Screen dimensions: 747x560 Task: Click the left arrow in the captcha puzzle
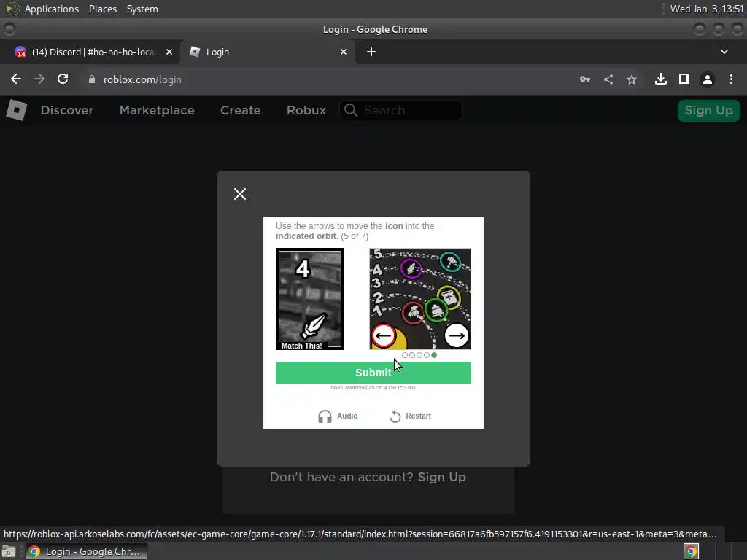click(x=384, y=335)
